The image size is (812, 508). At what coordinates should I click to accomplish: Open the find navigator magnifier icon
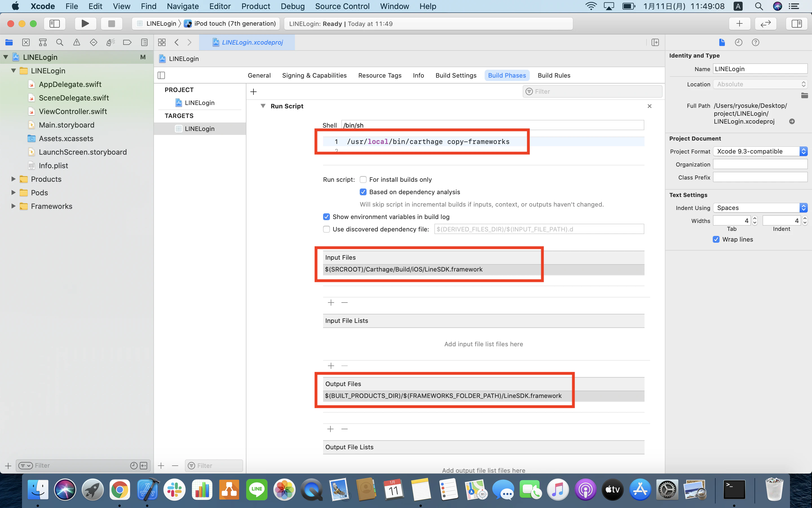tap(60, 42)
